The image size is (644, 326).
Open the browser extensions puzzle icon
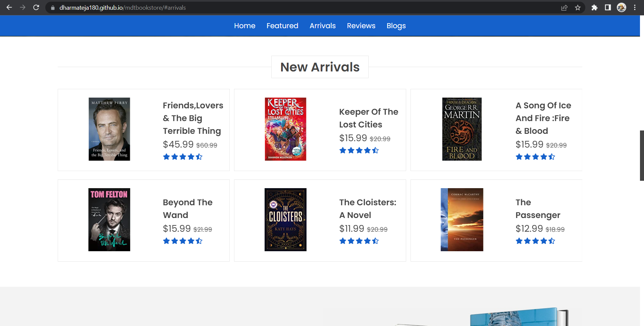tap(594, 7)
